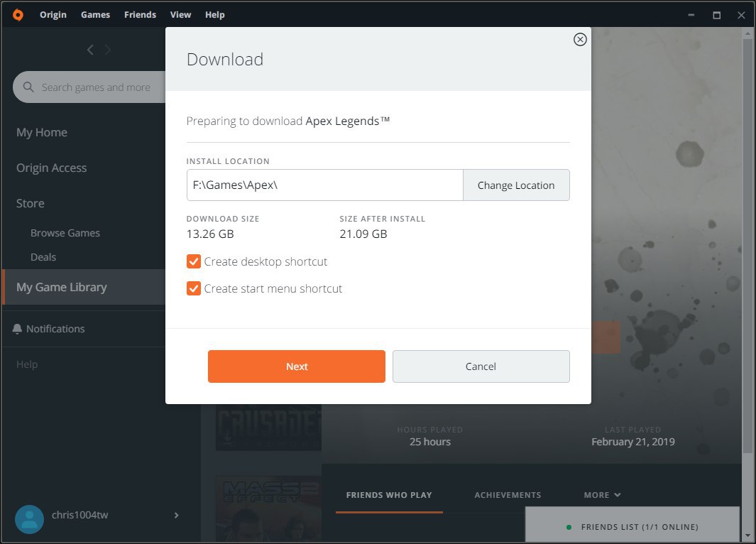This screenshot has width=756, height=544.
Task: Close the Download dialog with X icon
Action: (x=580, y=40)
